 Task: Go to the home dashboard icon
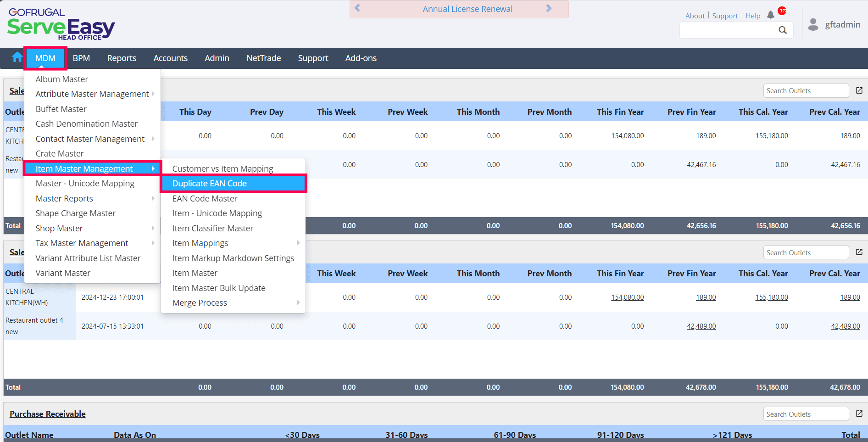pos(17,57)
